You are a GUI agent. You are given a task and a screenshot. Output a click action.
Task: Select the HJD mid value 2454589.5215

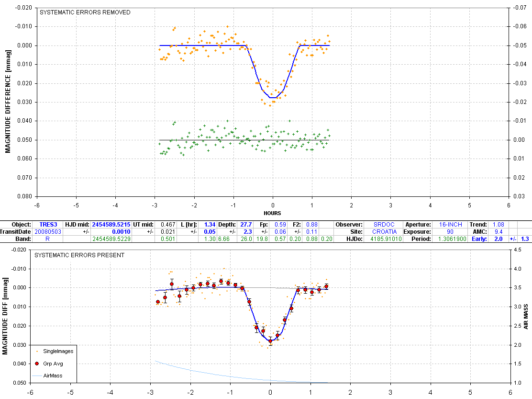111,225
